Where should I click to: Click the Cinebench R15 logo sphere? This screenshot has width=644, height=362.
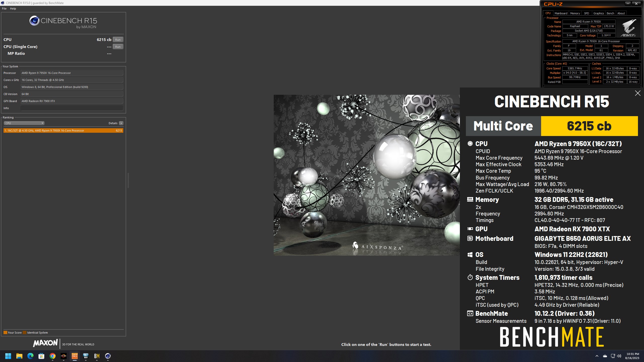[34, 21]
